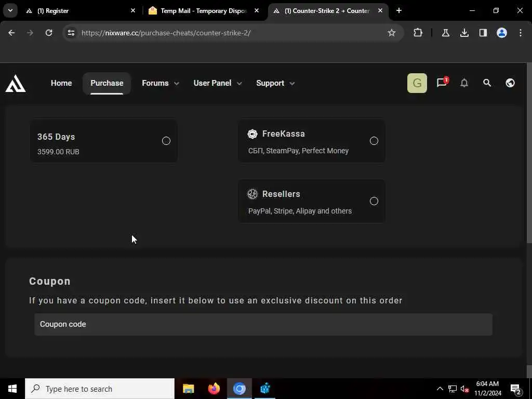Screen dimensions: 532x399
Task: Open the alerts bell icon
Action: 464,83
